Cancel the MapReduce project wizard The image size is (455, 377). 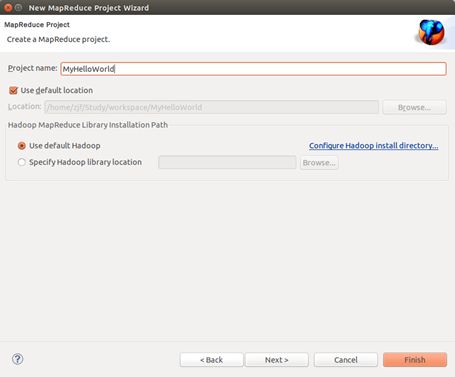click(x=346, y=360)
